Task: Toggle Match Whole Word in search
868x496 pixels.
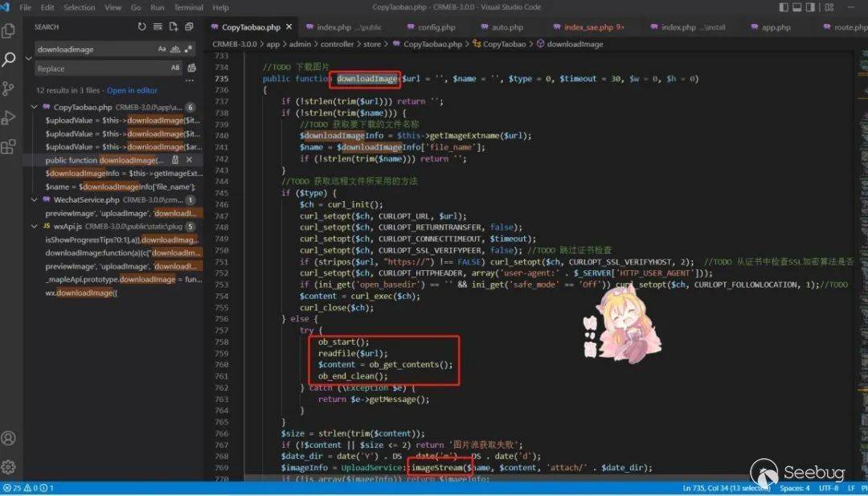Action: [176, 49]
